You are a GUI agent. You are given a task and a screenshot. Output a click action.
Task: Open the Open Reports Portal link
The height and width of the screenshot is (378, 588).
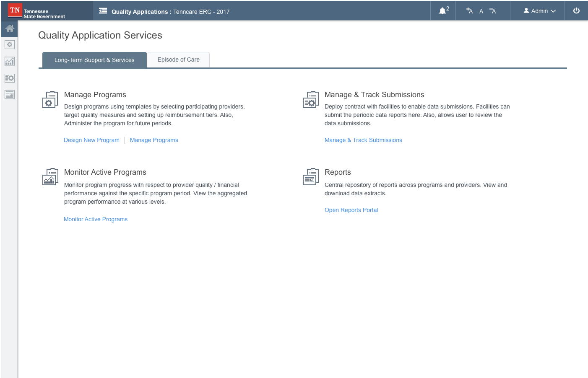tap(351, 210)
